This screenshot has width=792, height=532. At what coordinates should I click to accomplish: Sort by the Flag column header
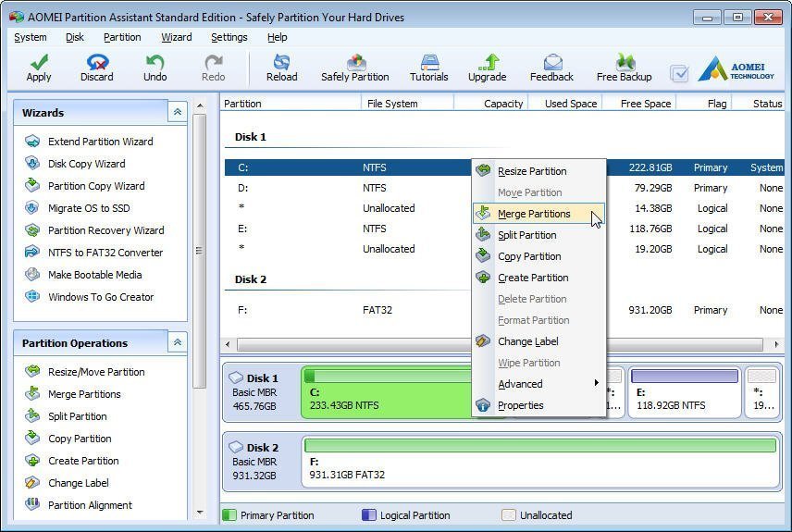[705, 104]
